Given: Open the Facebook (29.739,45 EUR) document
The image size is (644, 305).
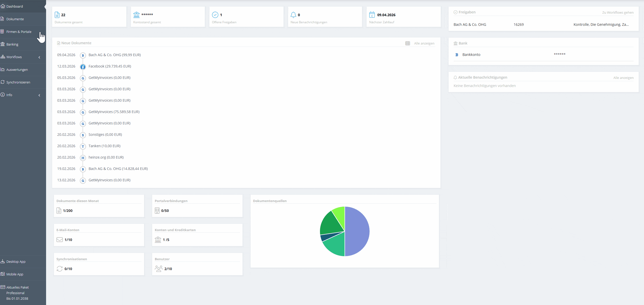Looking at the screenshot, I should click(110, 66).
